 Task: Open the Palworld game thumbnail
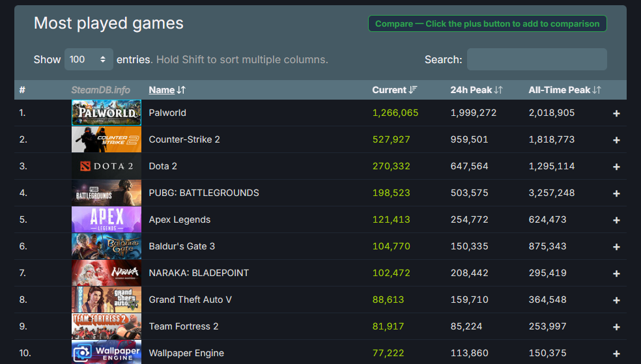click(x=106, y=113)
